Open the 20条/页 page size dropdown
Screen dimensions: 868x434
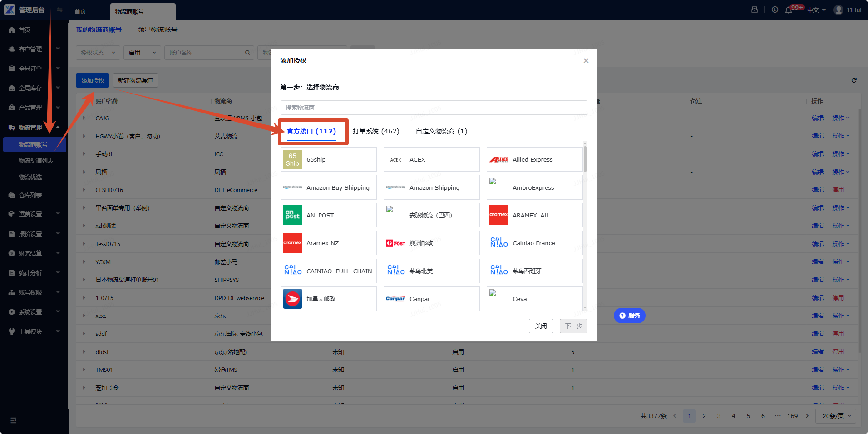[836, 416]
